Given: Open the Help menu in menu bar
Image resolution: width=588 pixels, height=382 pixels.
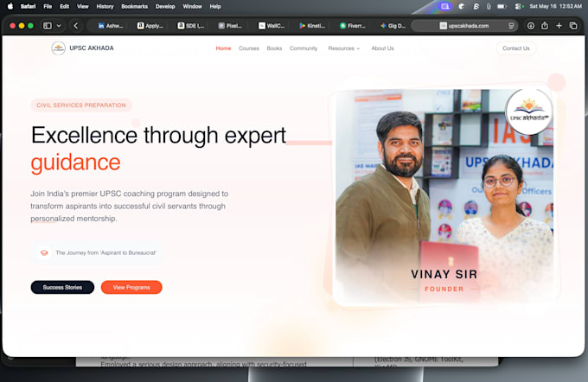Looking at the screenshot, I should [215, 6].
